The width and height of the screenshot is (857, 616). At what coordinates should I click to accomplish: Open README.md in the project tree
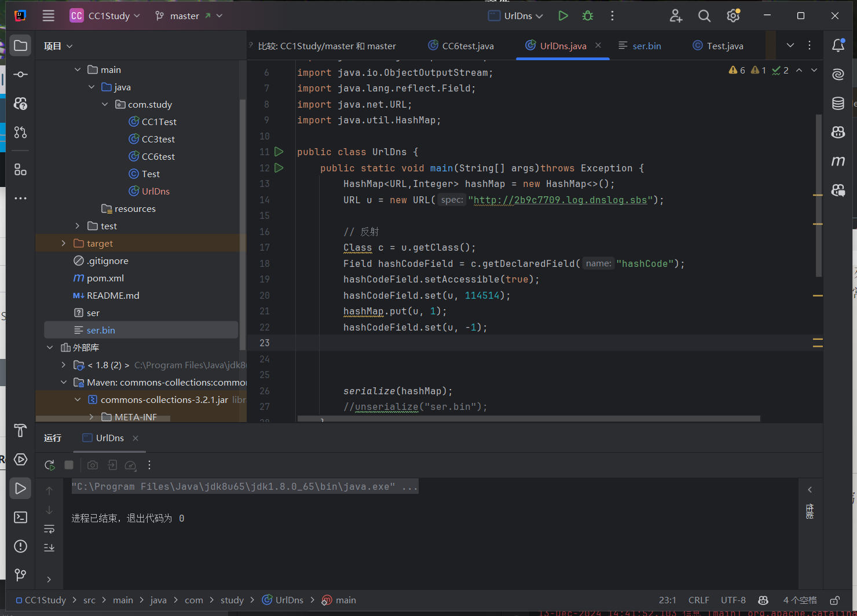tap(107, 295)
